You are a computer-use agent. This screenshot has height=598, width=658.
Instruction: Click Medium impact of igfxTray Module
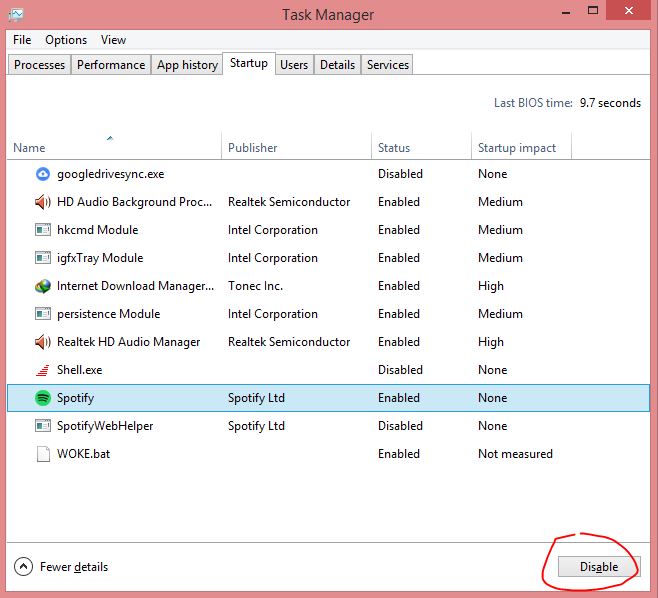500,258
